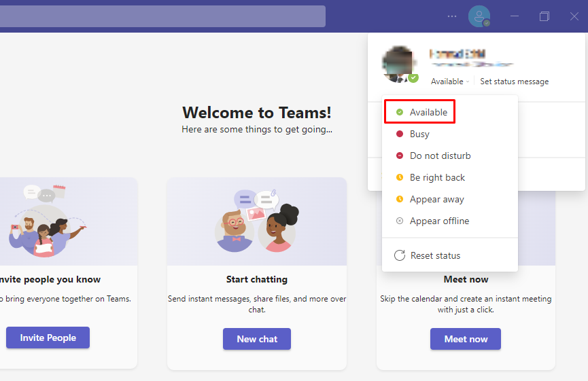588x381 pixels.
Task: Click the red Busy status dot icon
Action: pos(400,134)
